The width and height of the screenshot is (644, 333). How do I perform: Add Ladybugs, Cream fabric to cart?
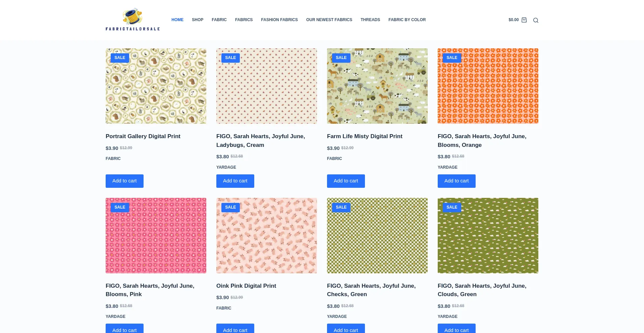[235, 181]
